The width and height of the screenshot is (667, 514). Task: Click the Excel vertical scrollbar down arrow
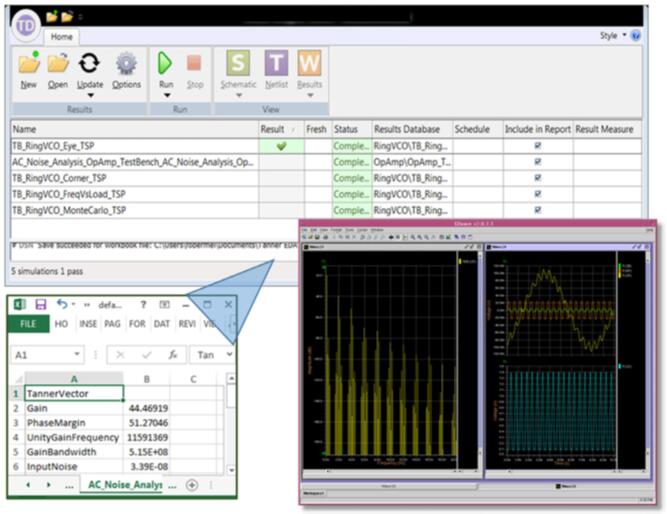[231, 470]
